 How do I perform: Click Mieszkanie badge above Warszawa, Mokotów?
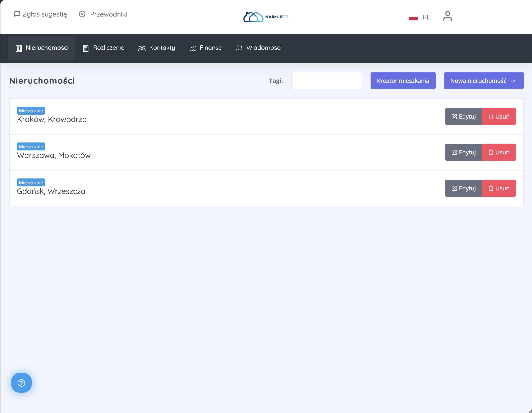(31, 146)
